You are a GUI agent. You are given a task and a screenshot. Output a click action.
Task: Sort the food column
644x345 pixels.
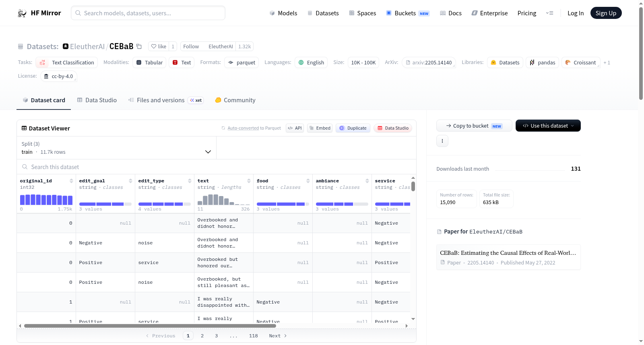coord(308,181)
